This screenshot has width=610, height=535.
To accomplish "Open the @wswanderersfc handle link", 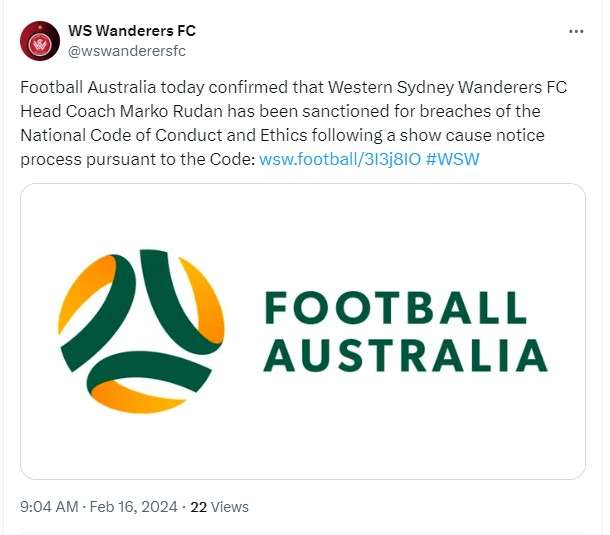I will pos(127,51).
